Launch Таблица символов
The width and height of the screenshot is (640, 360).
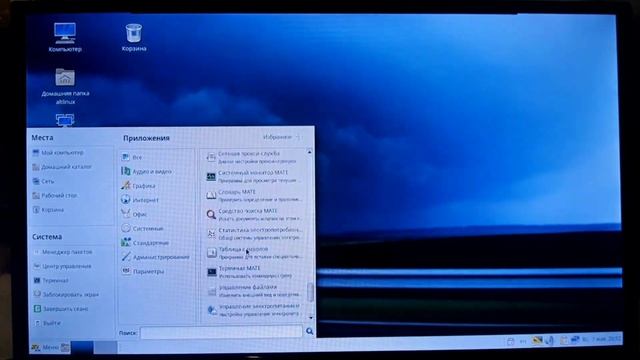coord(254,253)
